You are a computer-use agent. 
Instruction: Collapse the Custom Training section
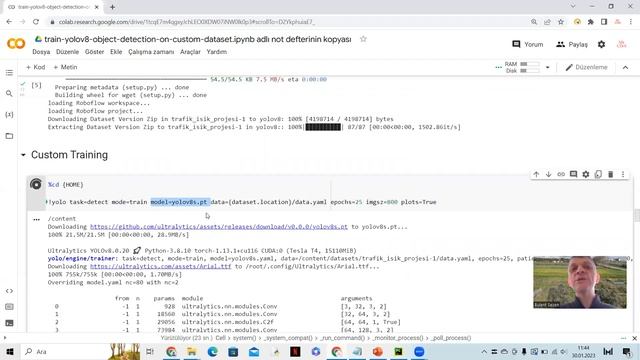click(x=23, y=155)
